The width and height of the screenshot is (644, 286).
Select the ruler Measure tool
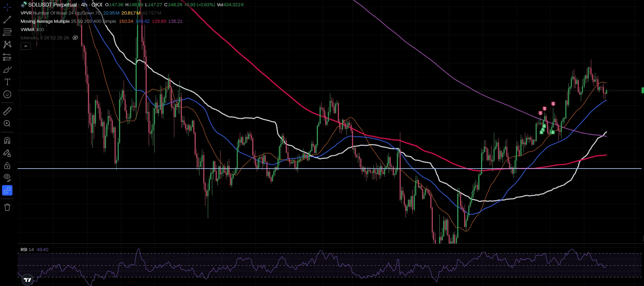[x=7, y=111]
